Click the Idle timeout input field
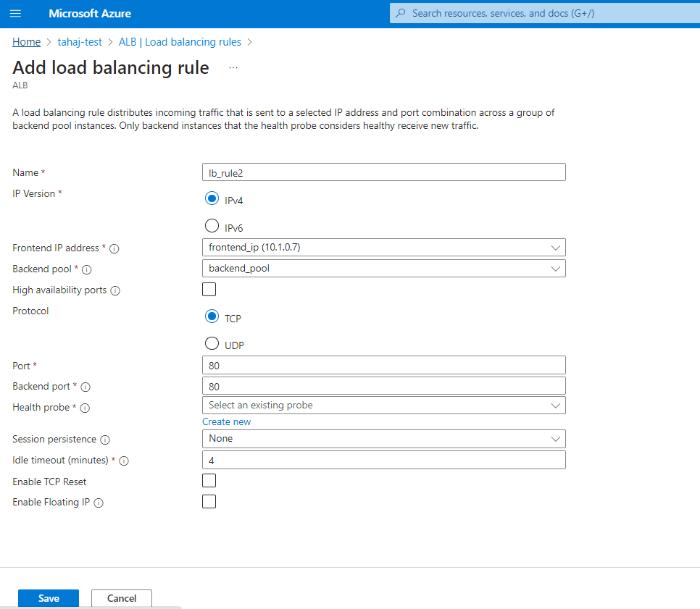This screenshot has height=609, width=700. coord(384,460)
